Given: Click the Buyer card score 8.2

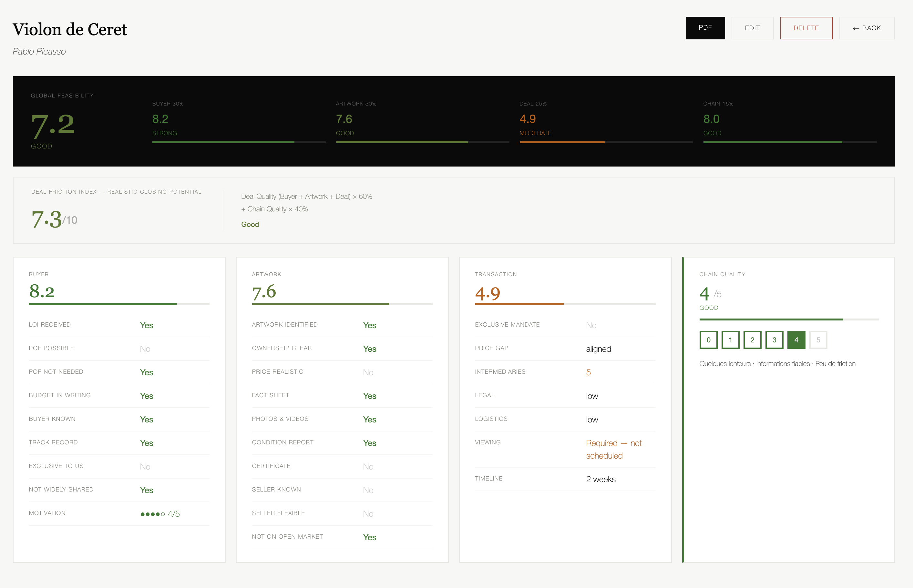Looking at the screenshot, I should pos(42,291).
